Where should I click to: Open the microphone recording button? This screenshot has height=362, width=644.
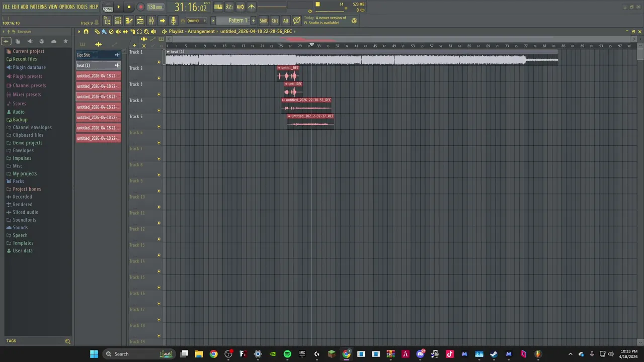pyautogui.click(x=173, y=21)
